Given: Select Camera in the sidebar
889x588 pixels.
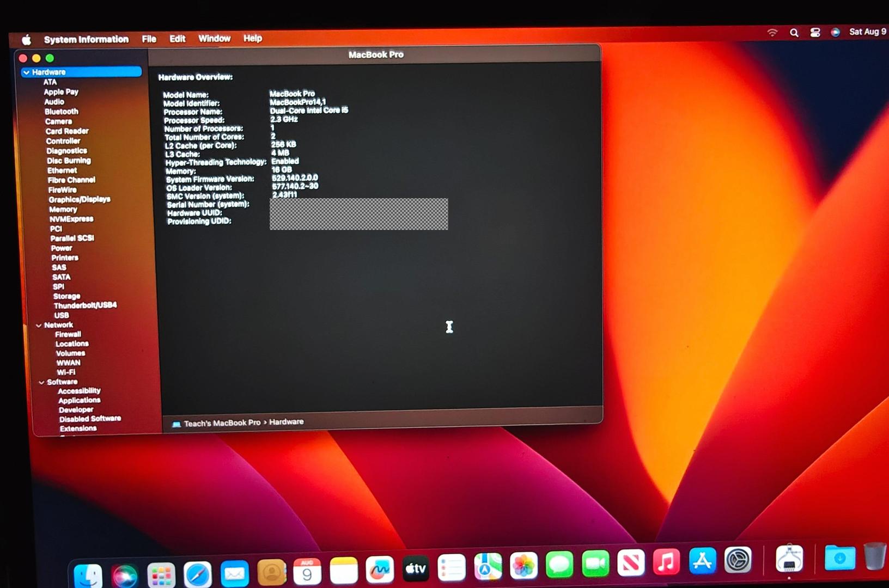Looking at the screenshot, I should coord(58,121).
